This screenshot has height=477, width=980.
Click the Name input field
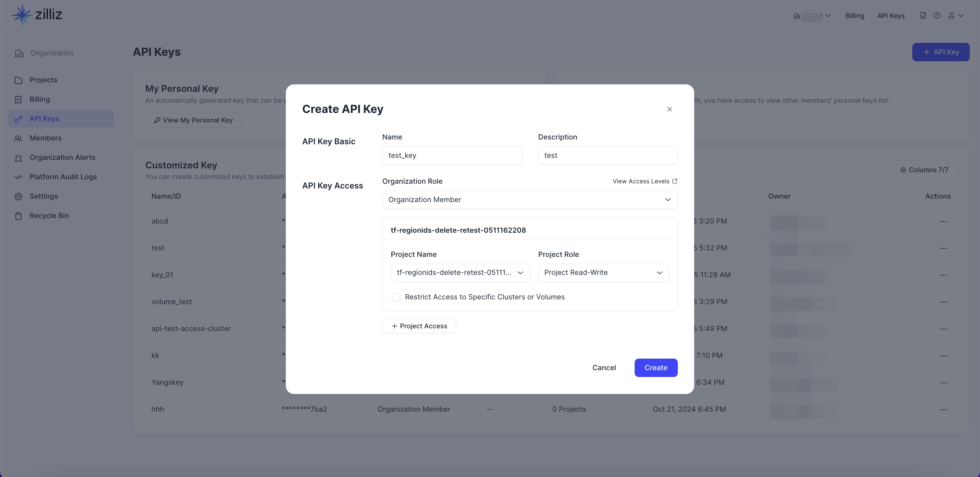click(x=452, y=155)
